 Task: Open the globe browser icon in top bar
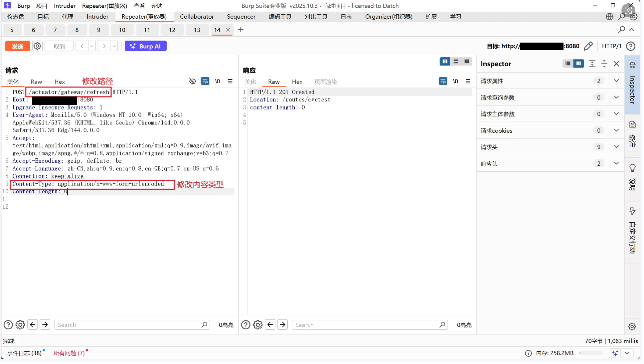tap(609, 17)
